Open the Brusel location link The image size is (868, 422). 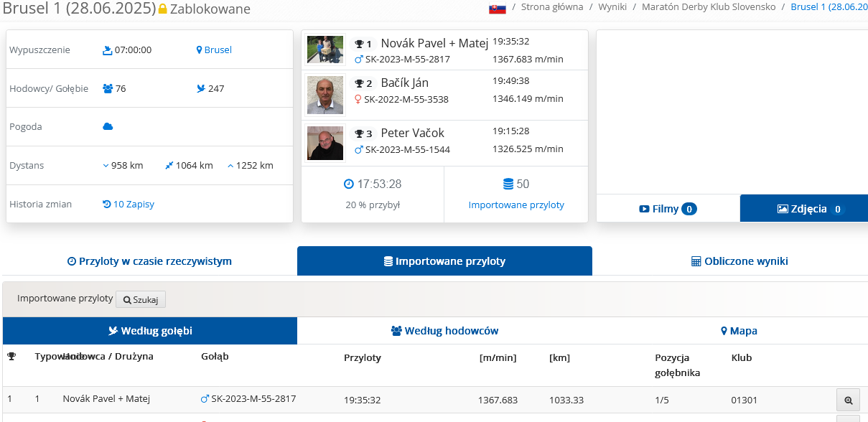[214, 50]
